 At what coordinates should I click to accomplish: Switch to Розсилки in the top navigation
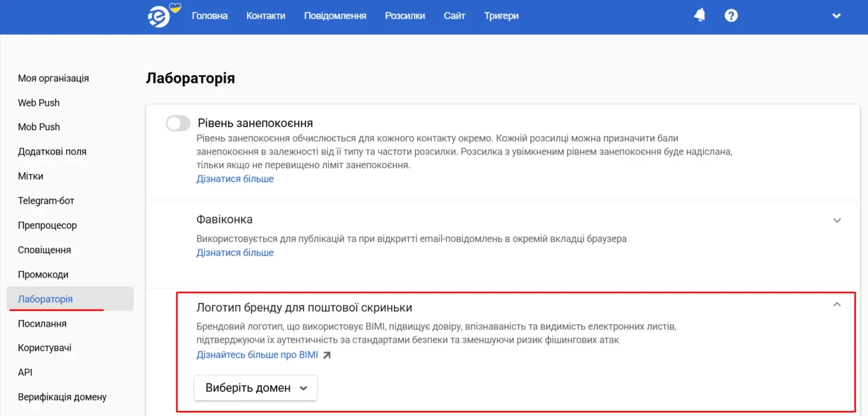[405, 16]
